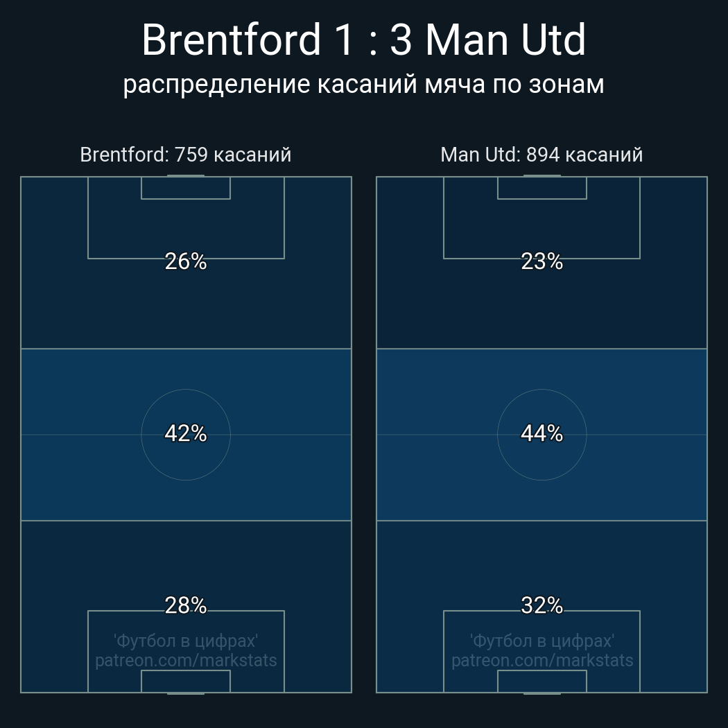
Task: Click the top six-yard box on Man Utd pitch
Action: click(x=542, y=188)
